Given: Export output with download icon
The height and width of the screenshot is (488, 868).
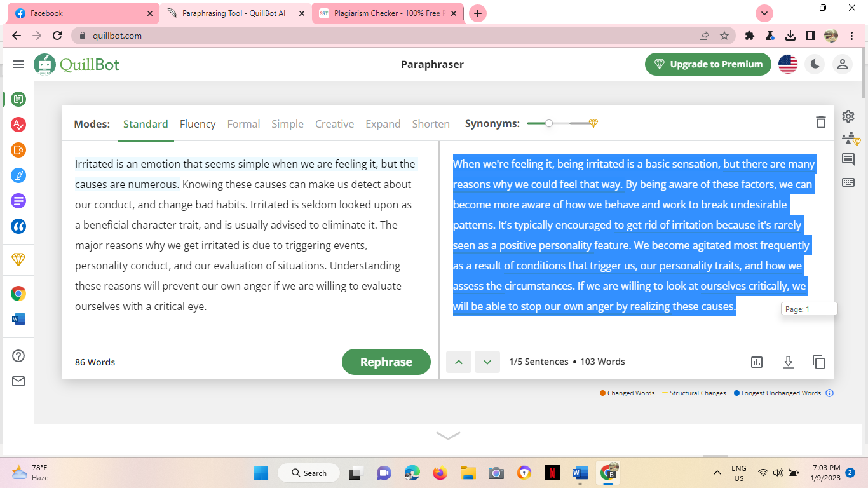Looking at the screenshot, I should click(788, 362).
